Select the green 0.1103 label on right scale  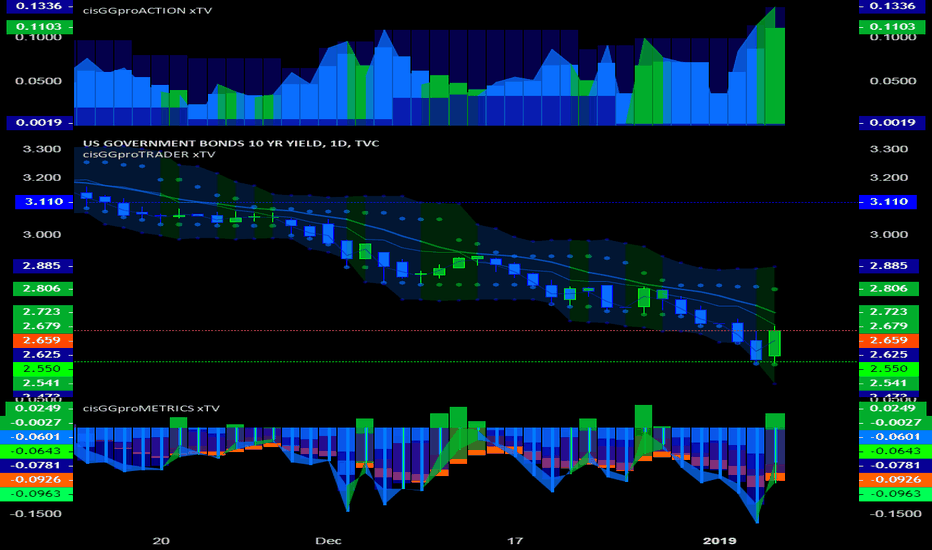click(x=892, y=26)
